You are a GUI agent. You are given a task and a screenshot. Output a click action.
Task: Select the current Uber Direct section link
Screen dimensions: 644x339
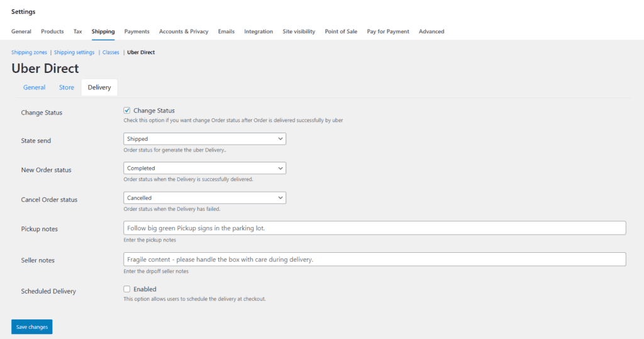tap(141, 52)
